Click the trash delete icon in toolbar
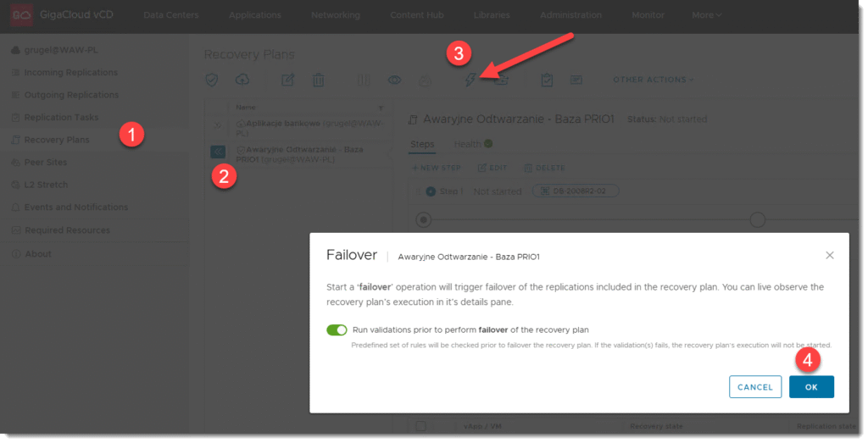Image resolution: width=868 pixels, height=443 pixels. [318, 80]
